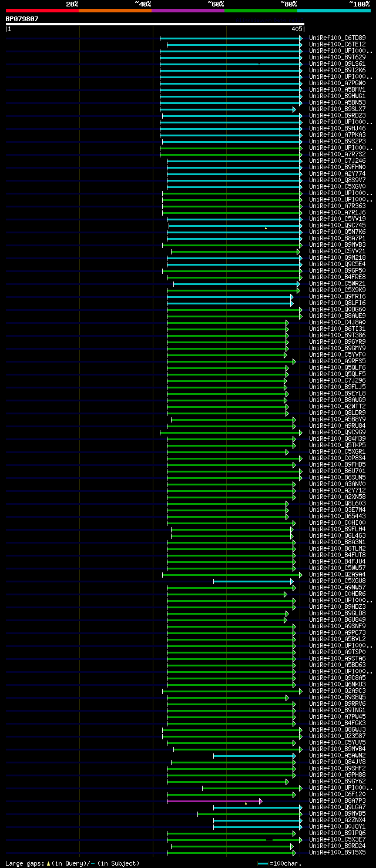Select the UniRef100_Q2A9A4 label

337,574
